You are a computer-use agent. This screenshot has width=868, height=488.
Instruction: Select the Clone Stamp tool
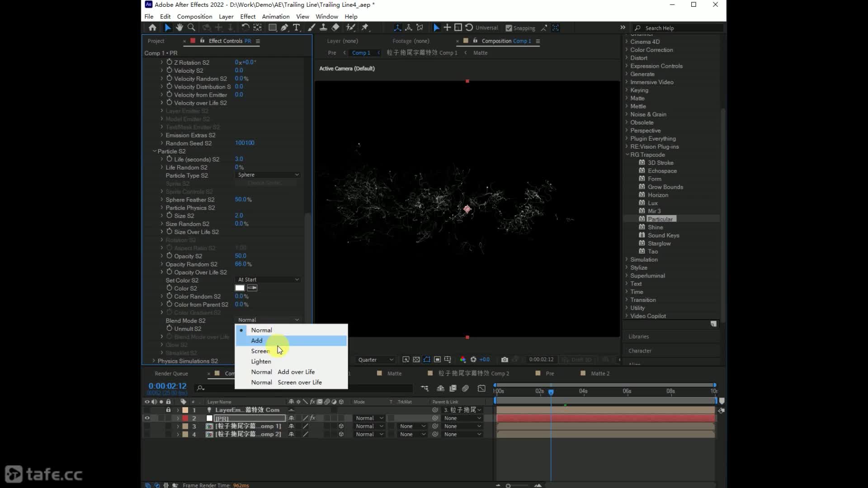323,28
